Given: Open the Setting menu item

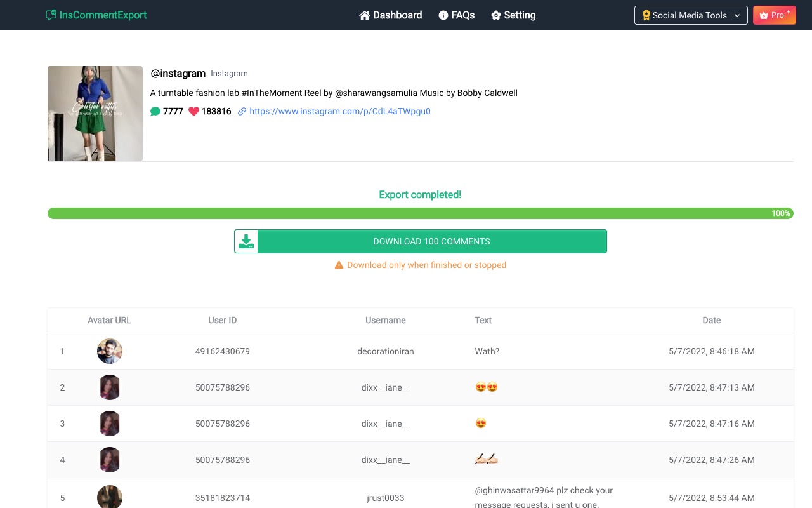Looking at the screenshot, I should 513,15.
